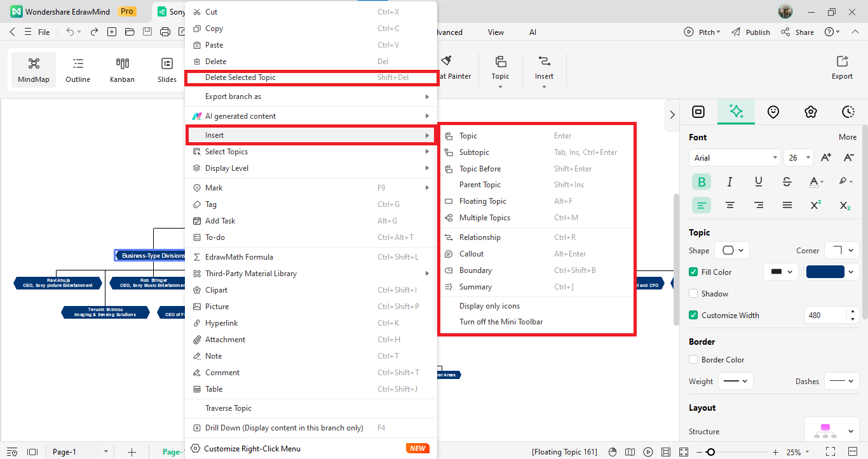Open zoom percentage 25% dropdown
Viewport: 868px width, 459px height.
tap(798, 452)
